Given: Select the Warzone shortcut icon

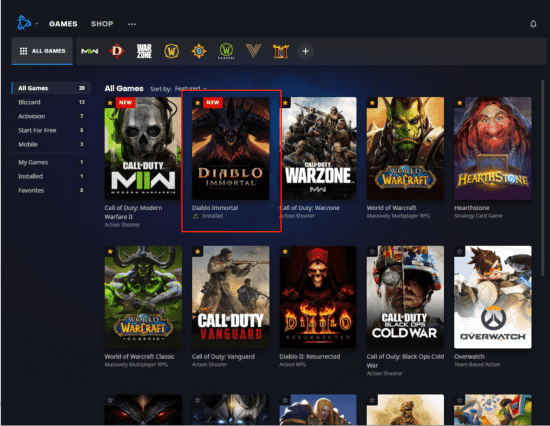Looking at the screenshot, I should coord(144,51).
